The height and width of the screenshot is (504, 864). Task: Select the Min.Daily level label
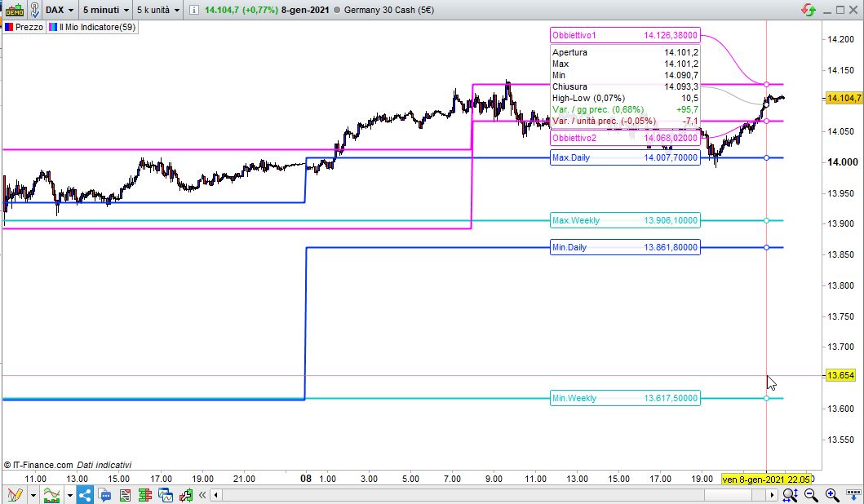click(x=625, y=247)
